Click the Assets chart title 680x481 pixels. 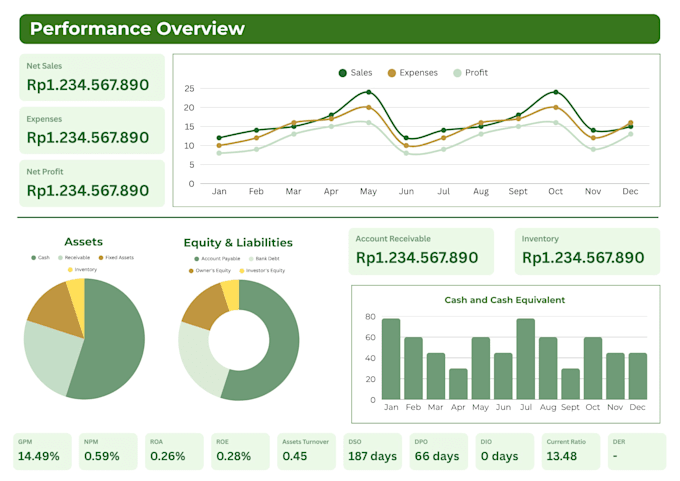(x=84, y=242)
